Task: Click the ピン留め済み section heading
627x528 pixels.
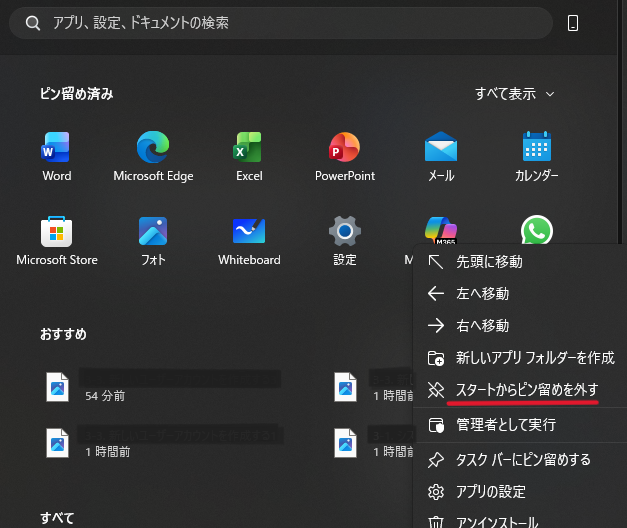Action: [76, 94]
